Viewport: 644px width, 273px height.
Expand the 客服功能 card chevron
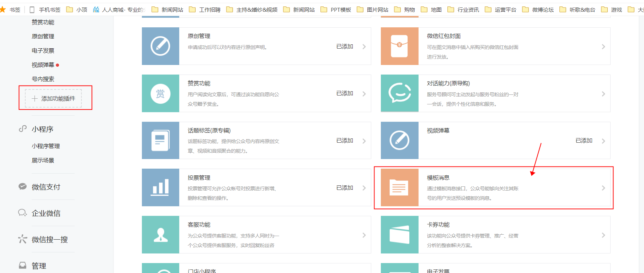coord(364,235)
